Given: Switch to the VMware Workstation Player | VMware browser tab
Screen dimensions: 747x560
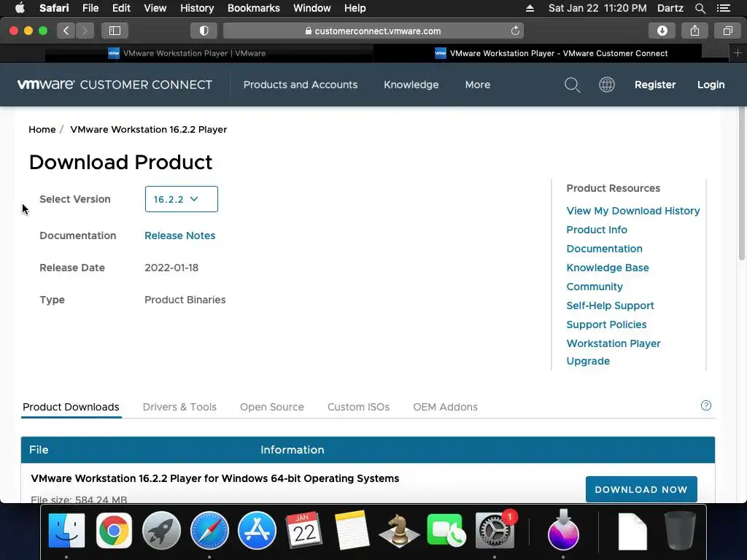Looking at the screenshot, I should pyautogui.click(x=209, y=53).
